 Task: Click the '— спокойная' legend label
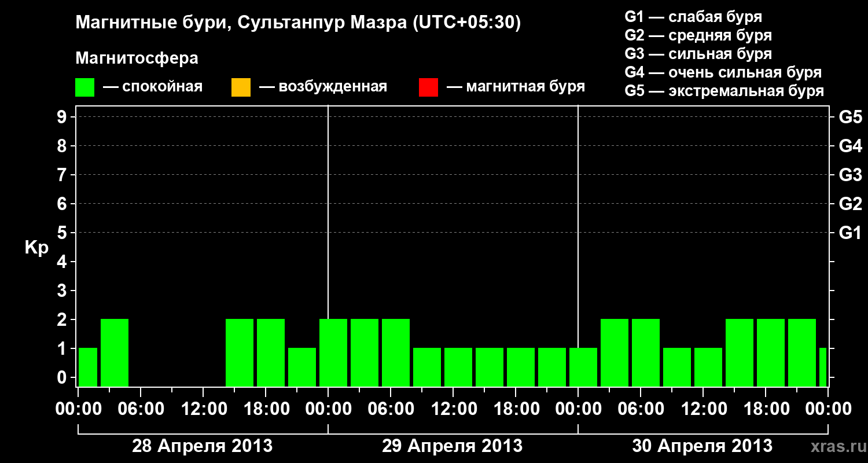(153, 87)
